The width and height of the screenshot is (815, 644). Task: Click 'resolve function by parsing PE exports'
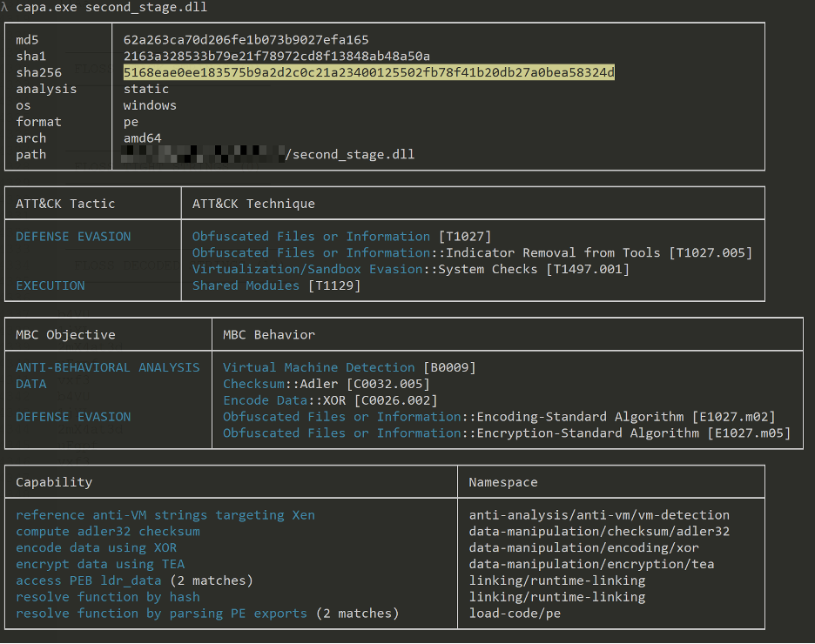click(x=161, y=614)
